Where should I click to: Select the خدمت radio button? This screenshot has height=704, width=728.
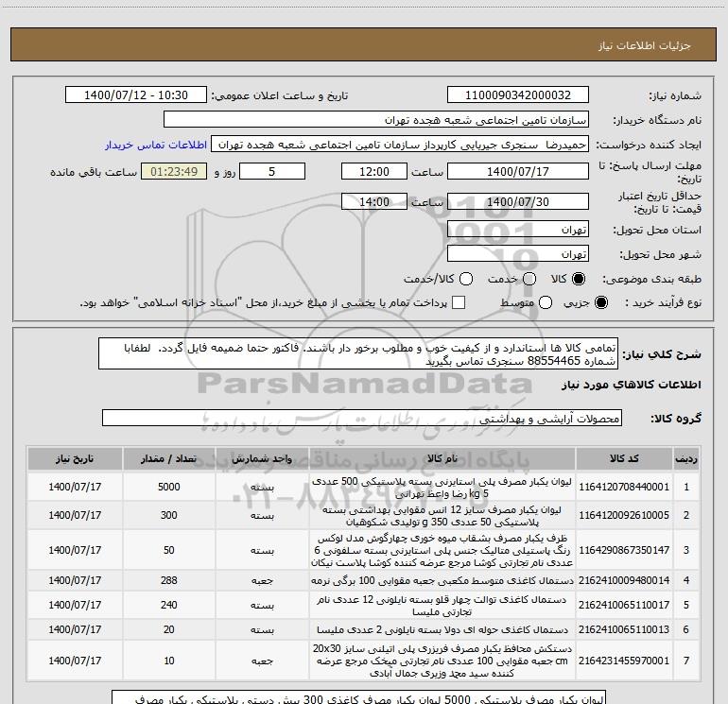[529, 279]
